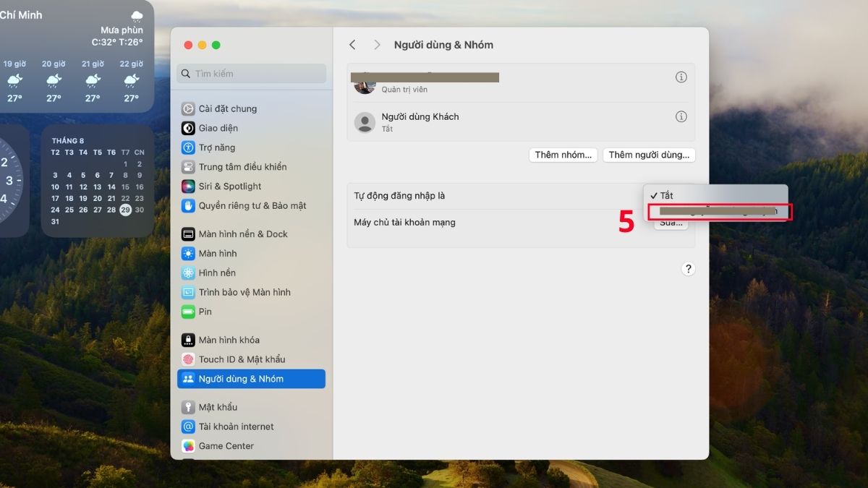Viewport: 868px width, 488px height.
Task: Go forward with the right chevron
Action: click(x=377, y=45)
